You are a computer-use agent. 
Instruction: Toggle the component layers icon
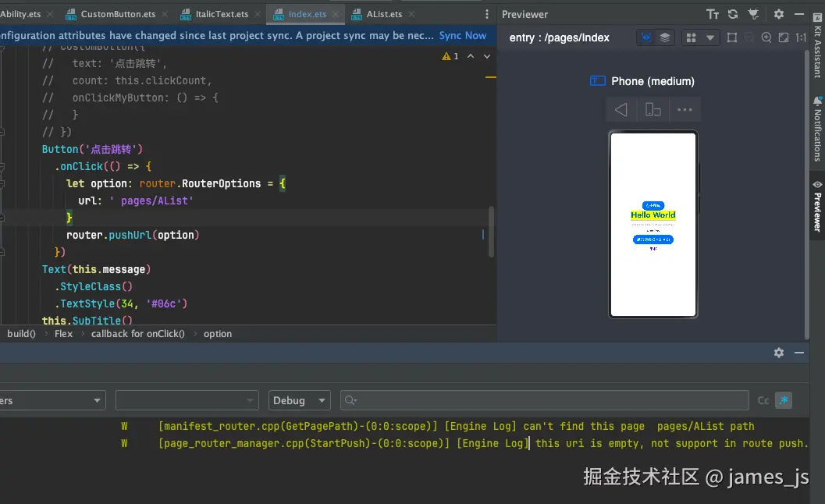pyautogui.click(x=665, y=37)
